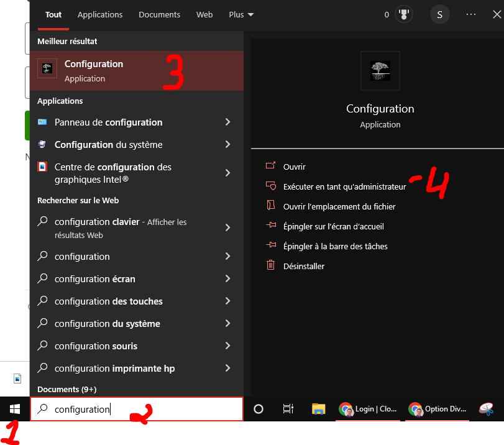
Task: Expand Centre de configuration Intel arrow
Action: (227, 173)
